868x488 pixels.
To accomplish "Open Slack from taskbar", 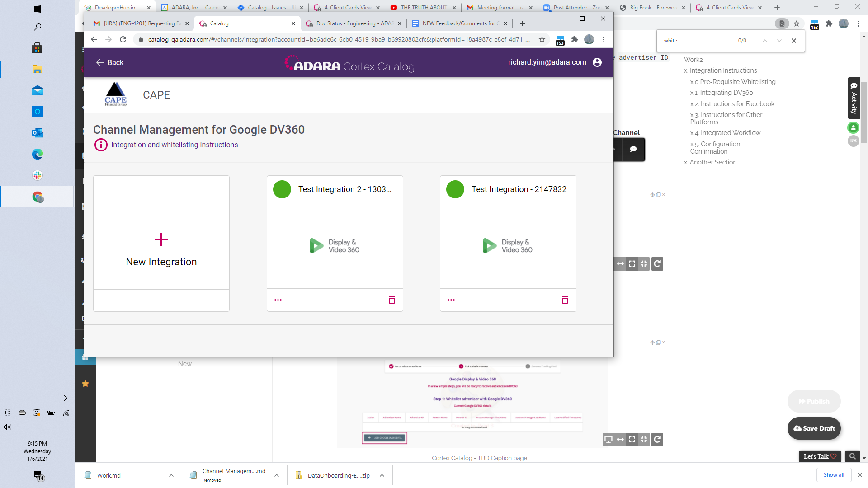I will [x=38, y=175].
